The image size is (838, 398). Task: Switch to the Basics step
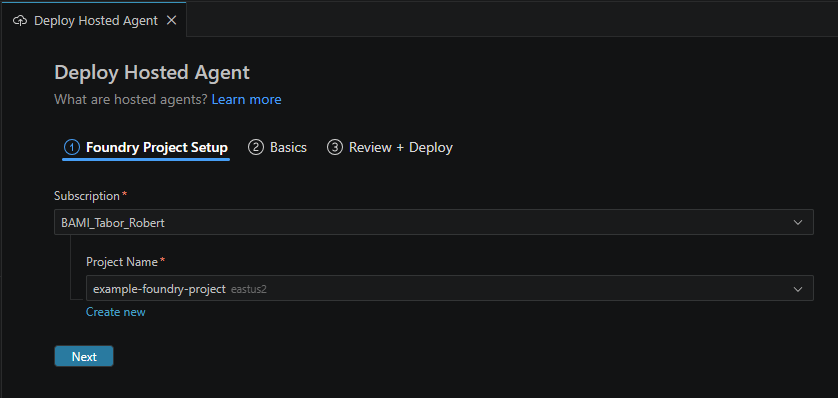[277, 147]
